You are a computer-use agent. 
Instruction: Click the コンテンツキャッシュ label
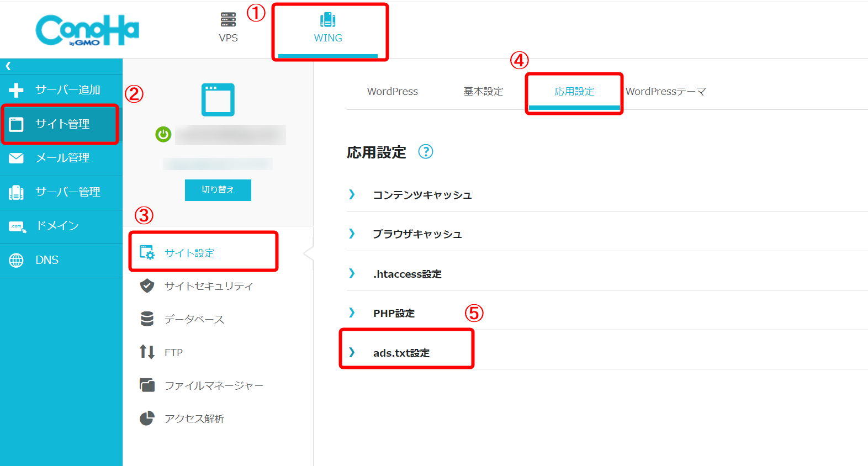click(422, 195)
